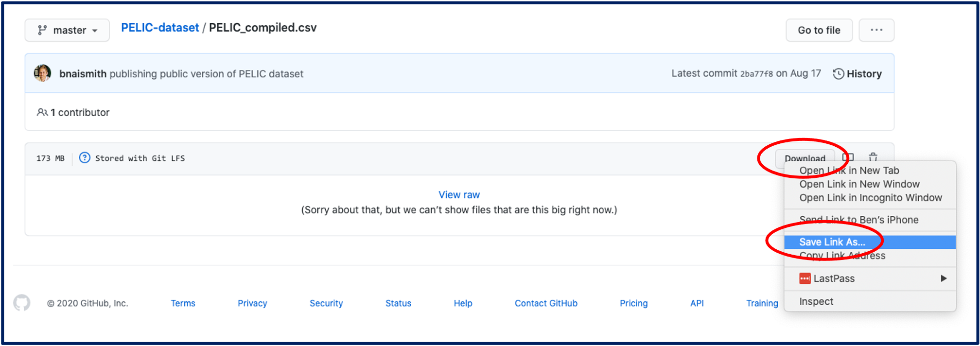The width and height of the screenshot is (980, 346).
Task: Open the Contact GitHub footer link
Action: (546, 303)
